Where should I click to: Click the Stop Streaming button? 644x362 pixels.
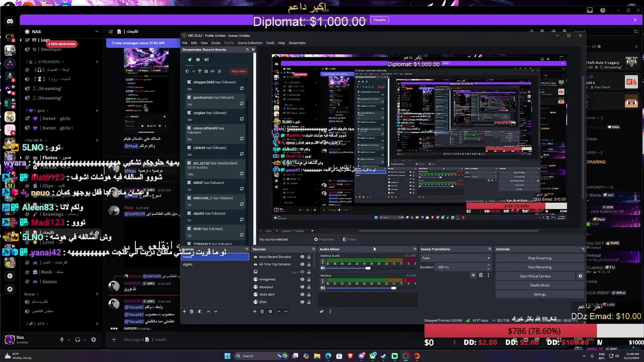coord(539,258)
